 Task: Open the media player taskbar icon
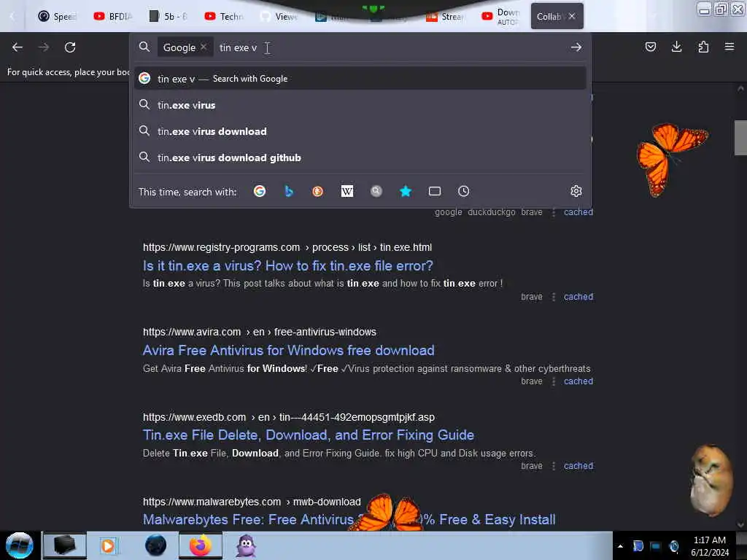pyautogui.click(x=108, y=545)
